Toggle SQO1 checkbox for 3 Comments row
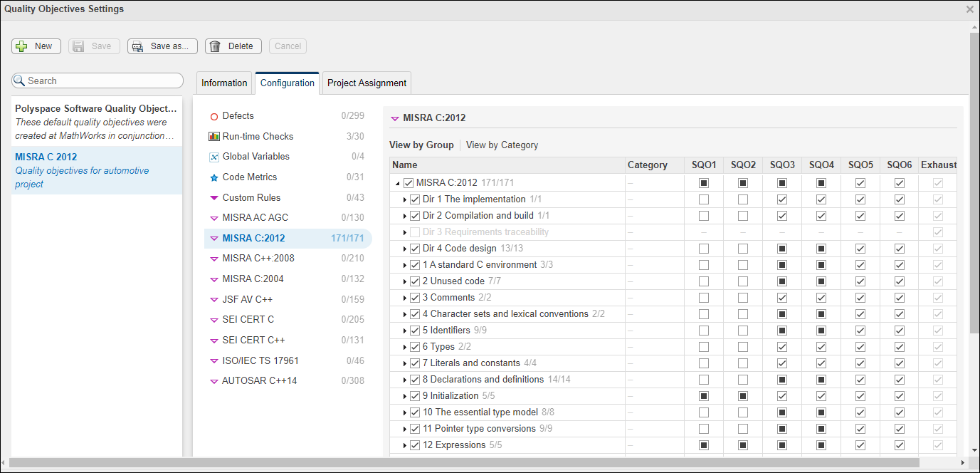Image resolution: width=980 pixels, height=473 pixels. 704,298
